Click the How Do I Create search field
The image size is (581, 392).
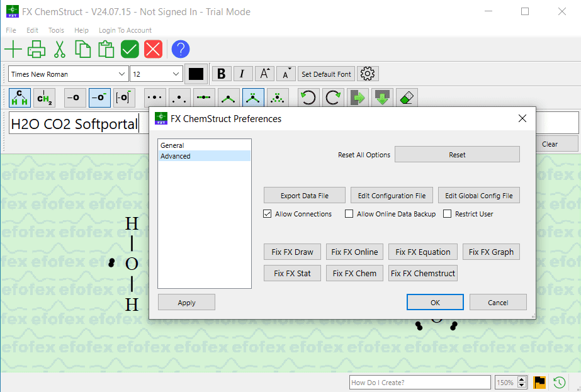click(x=420, y=382)
